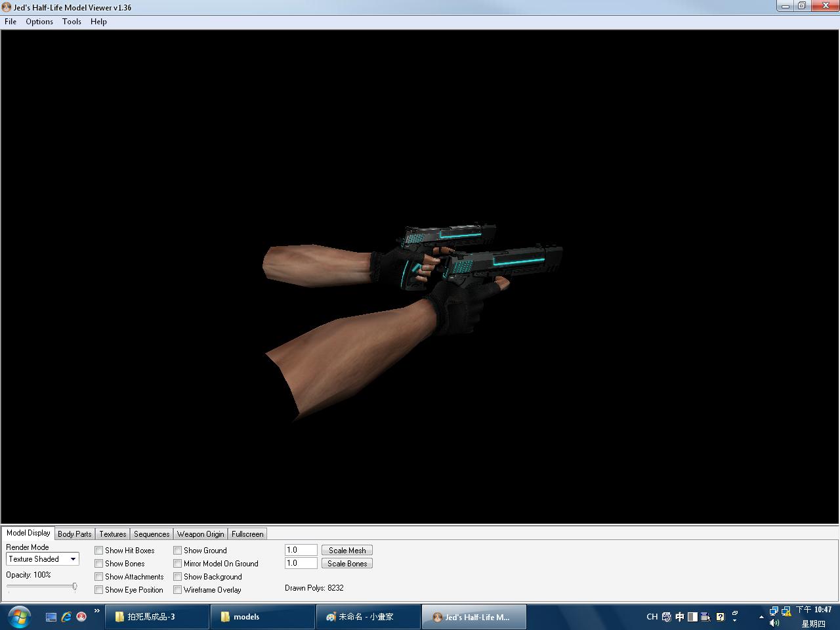Enable Show Hit Boxes checkbox

coord(99,551)
